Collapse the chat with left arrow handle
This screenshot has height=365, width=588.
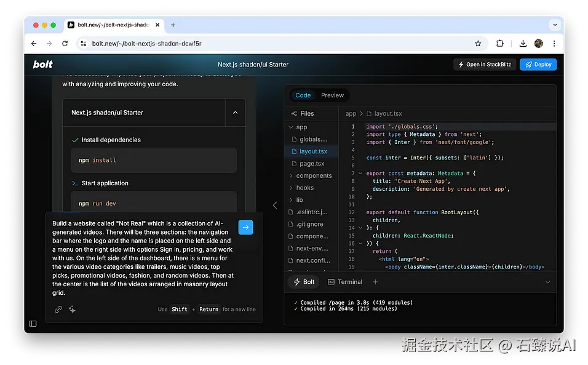275,205
